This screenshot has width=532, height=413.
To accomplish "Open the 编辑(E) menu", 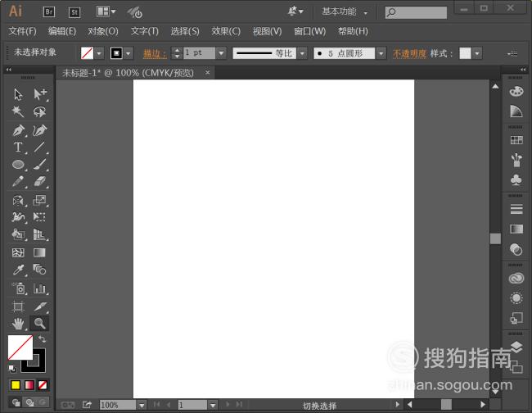I will [x=61, y=31].
